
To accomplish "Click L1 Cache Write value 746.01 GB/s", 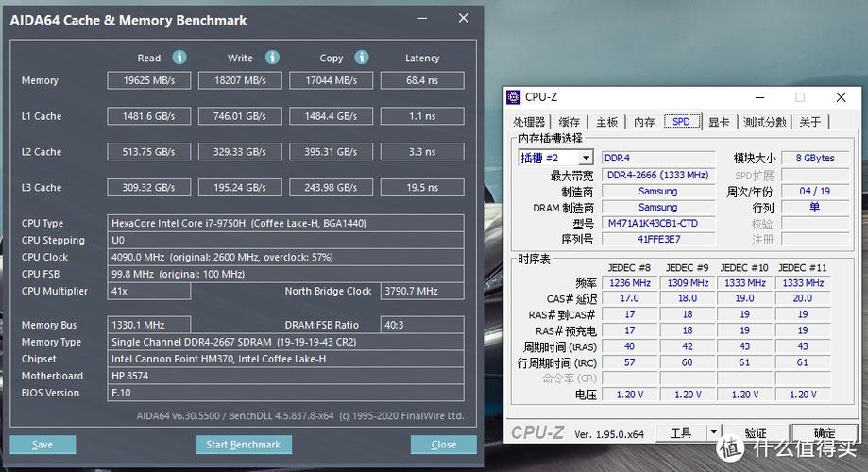I will click(240, 116).
